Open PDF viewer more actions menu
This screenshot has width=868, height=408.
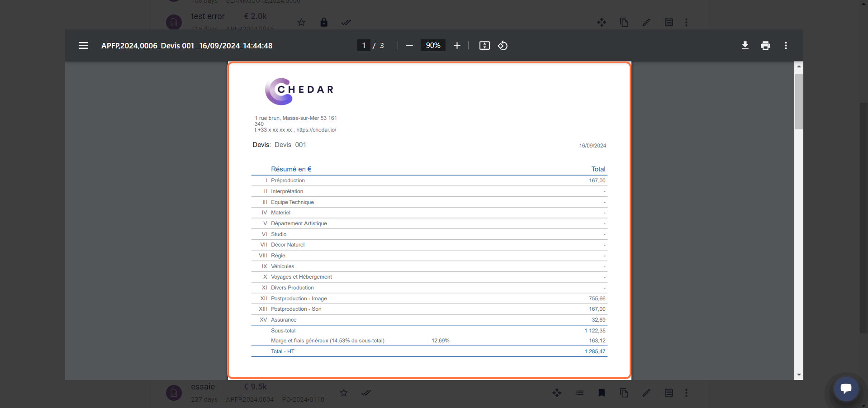coord(786,46)
